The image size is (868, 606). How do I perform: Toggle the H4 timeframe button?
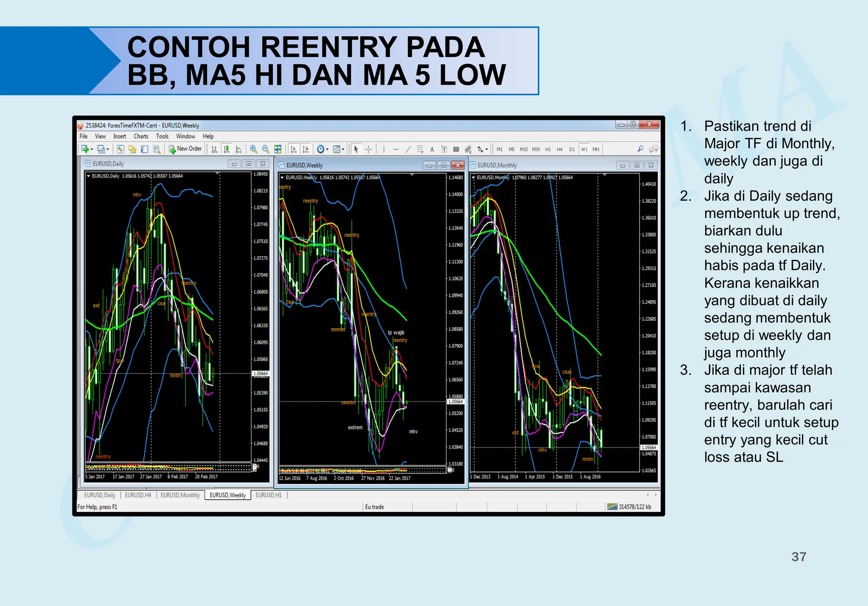[x=559, y=149]
